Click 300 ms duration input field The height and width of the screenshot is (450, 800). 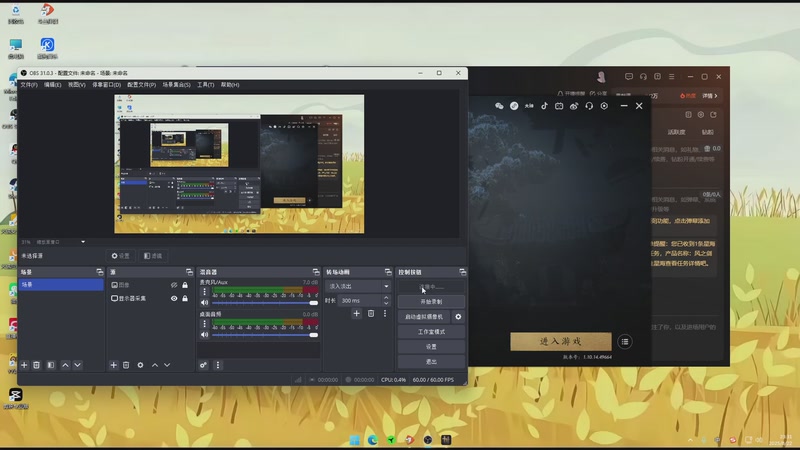(360, 301)
